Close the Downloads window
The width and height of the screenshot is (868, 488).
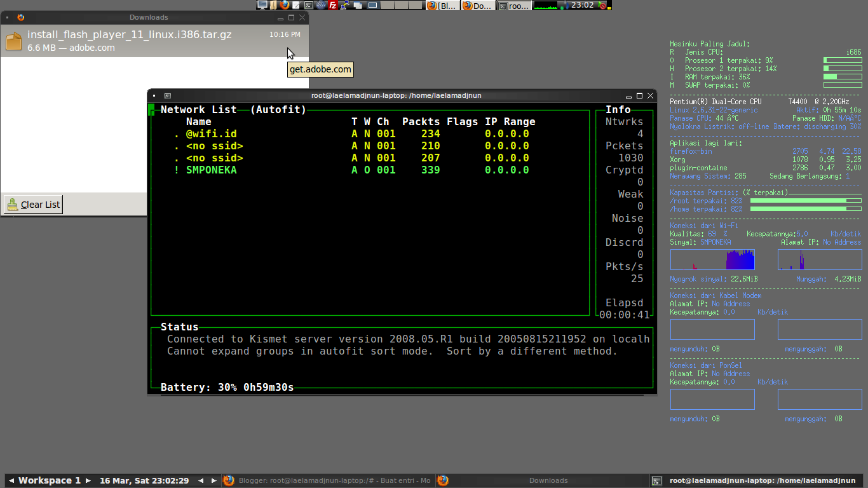tap(302, 18)
